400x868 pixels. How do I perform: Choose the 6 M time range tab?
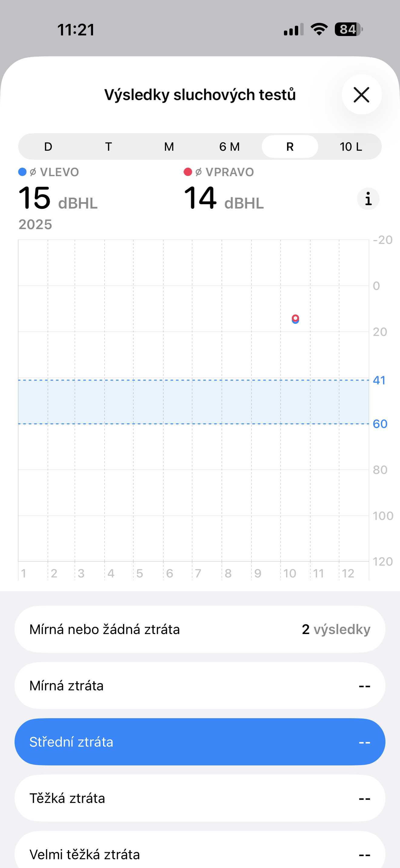coord(229,147)
